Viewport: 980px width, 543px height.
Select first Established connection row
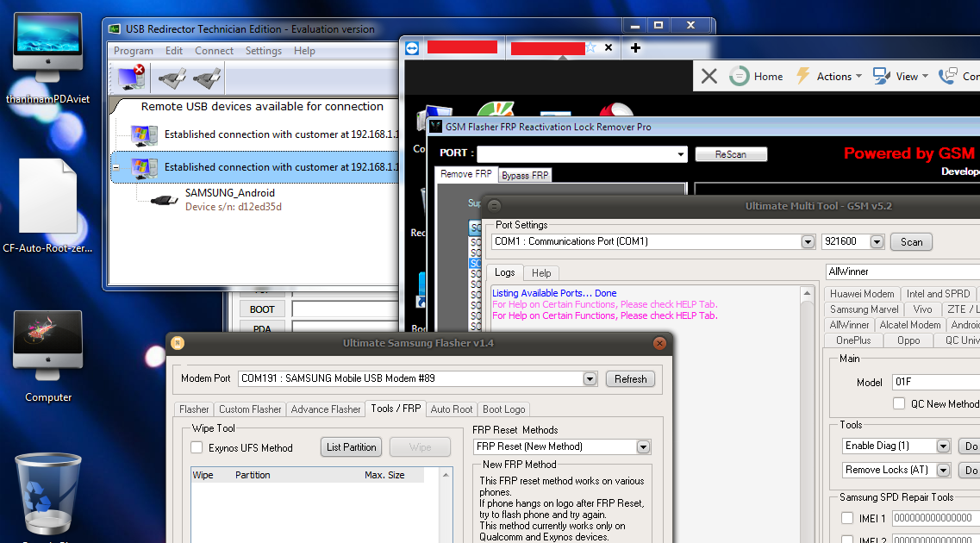(x=256, y=134)
